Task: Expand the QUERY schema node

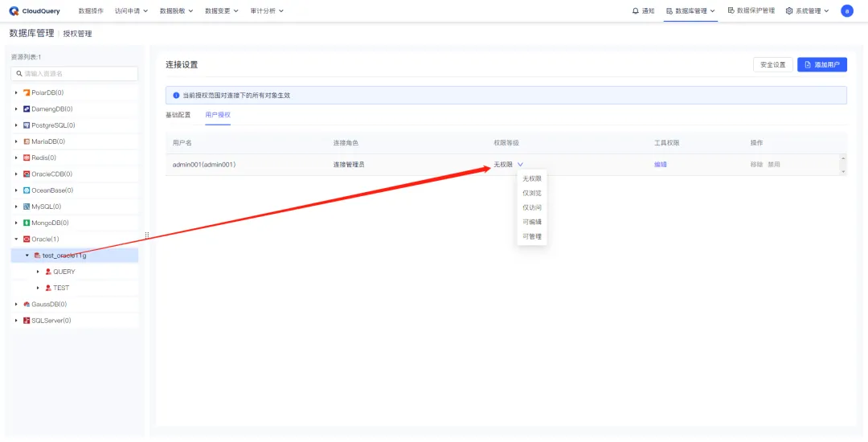Action: click(38, 272)
